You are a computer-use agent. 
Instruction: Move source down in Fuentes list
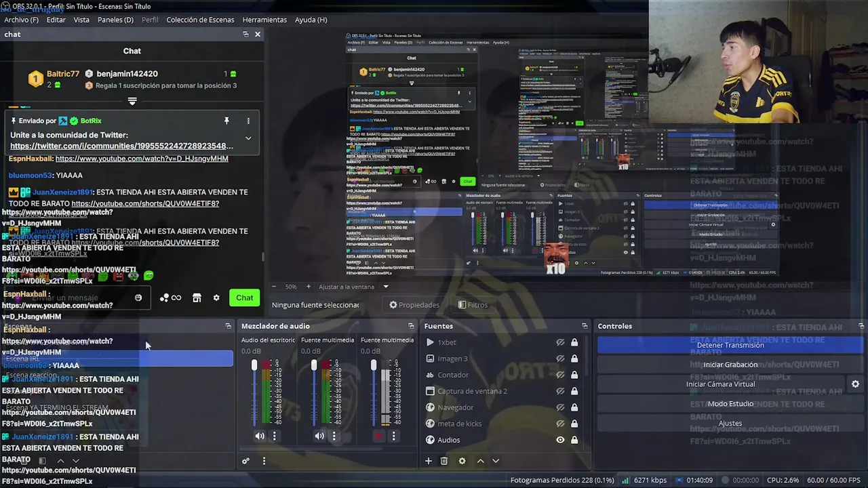coord(496,461)
